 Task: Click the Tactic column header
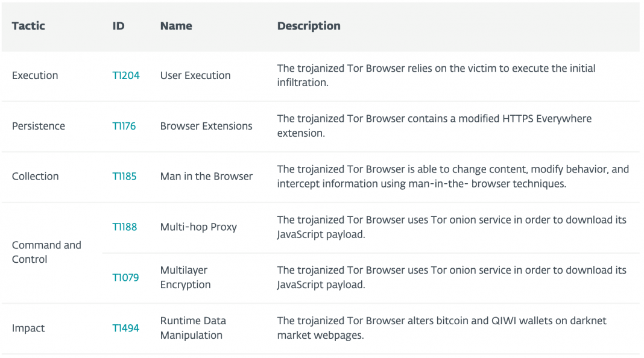click(x=28, y=26)
